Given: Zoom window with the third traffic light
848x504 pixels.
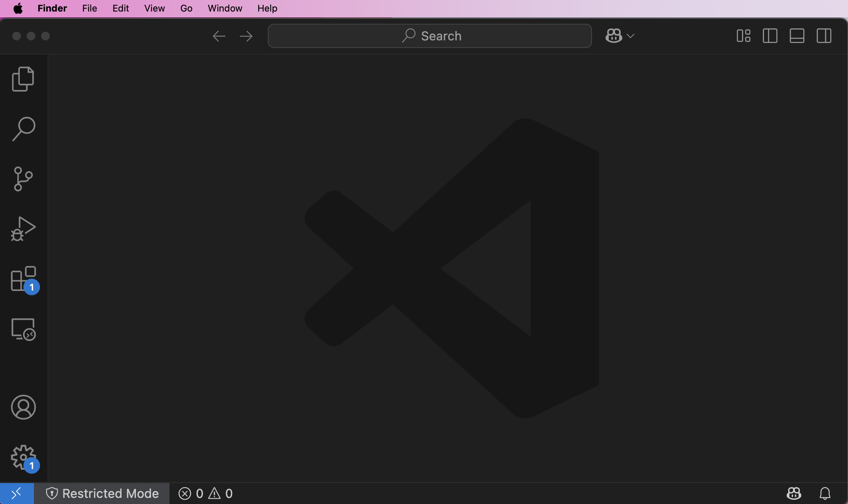Looking at the screenshot, I should [45, 36].
